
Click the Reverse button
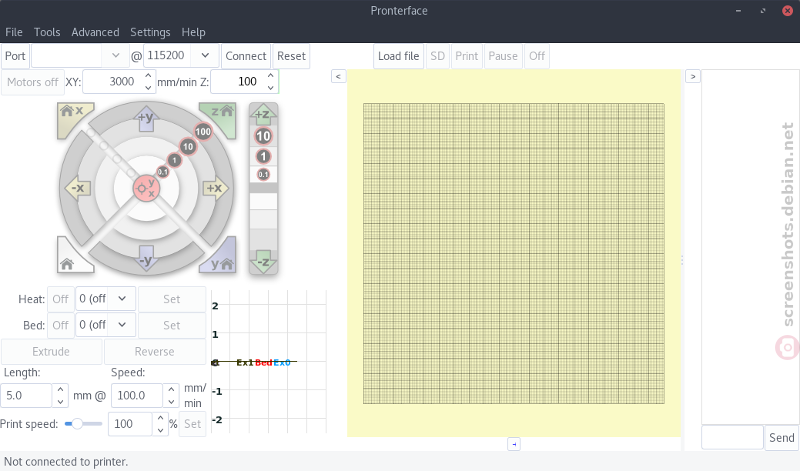coord(155,352)
